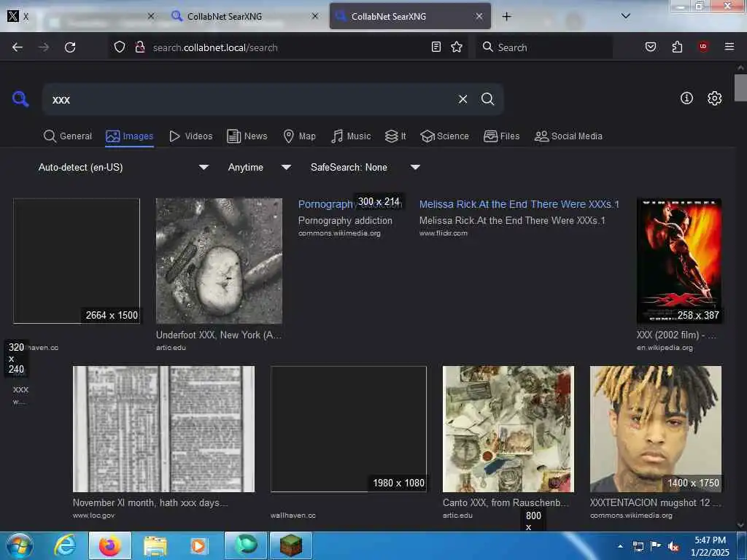Viewport: 747px width, 560px height.
Task: Open the Canto XXX artwork thumbnail
Action: [x=508, y=429]
